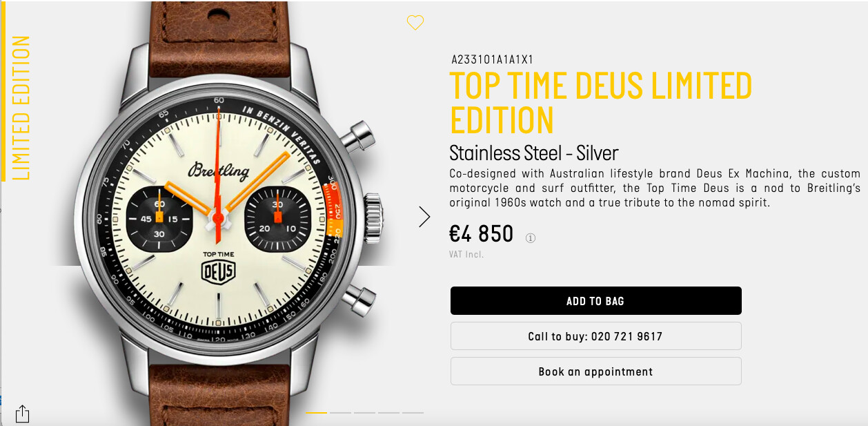Click the Deus logo on the dial
Screen dimensions: 868x426
coord(219,271)
